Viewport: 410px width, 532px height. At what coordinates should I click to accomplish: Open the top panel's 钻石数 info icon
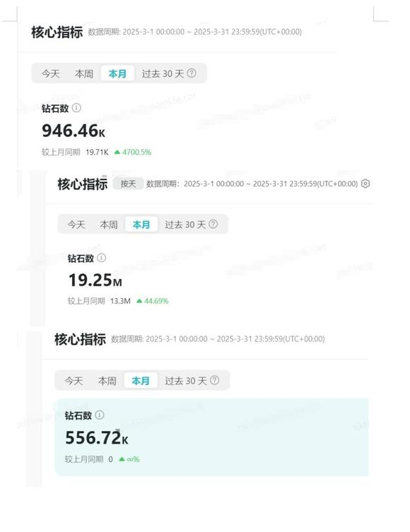(x=77, y=108)
